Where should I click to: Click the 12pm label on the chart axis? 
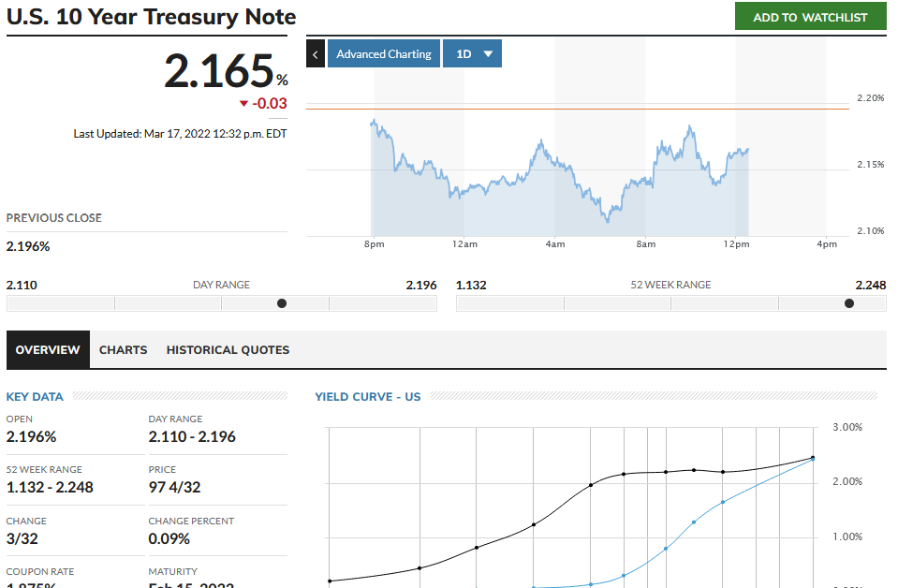[736, 243]
